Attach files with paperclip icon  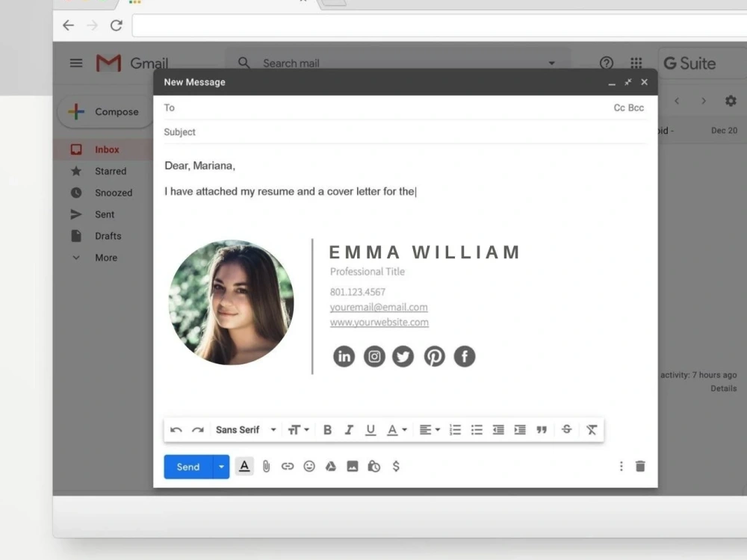pyautogui.click(x=267, y=466)
